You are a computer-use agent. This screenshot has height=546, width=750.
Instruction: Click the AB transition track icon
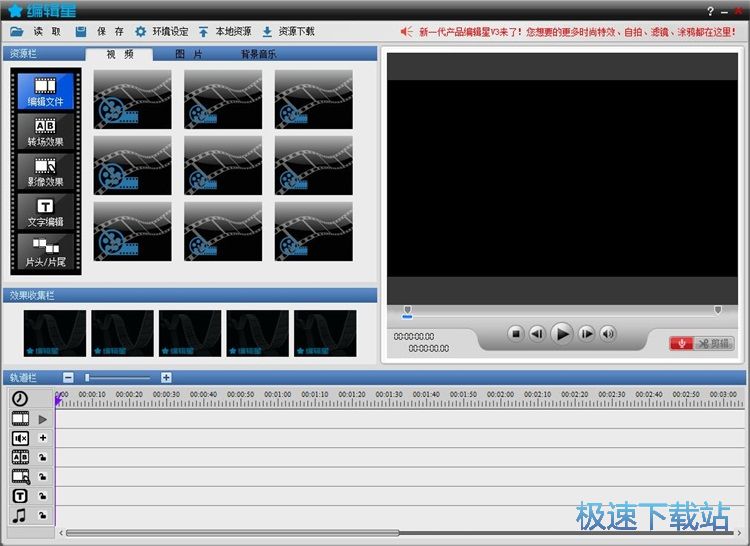pyautogui.click(x=20, y=457)
